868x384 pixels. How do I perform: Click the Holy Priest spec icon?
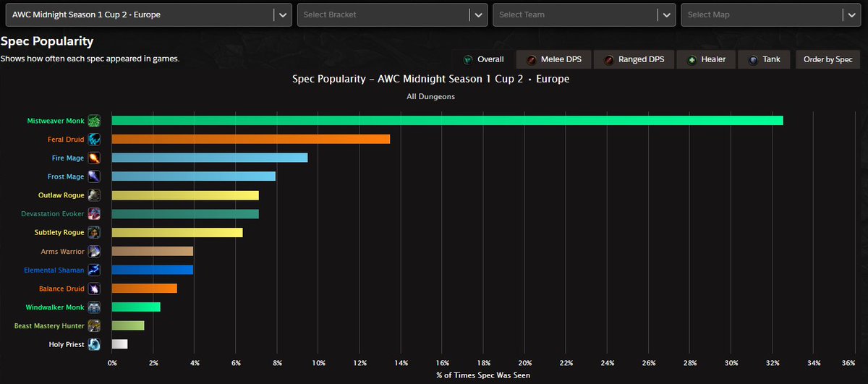click(94, 345)
